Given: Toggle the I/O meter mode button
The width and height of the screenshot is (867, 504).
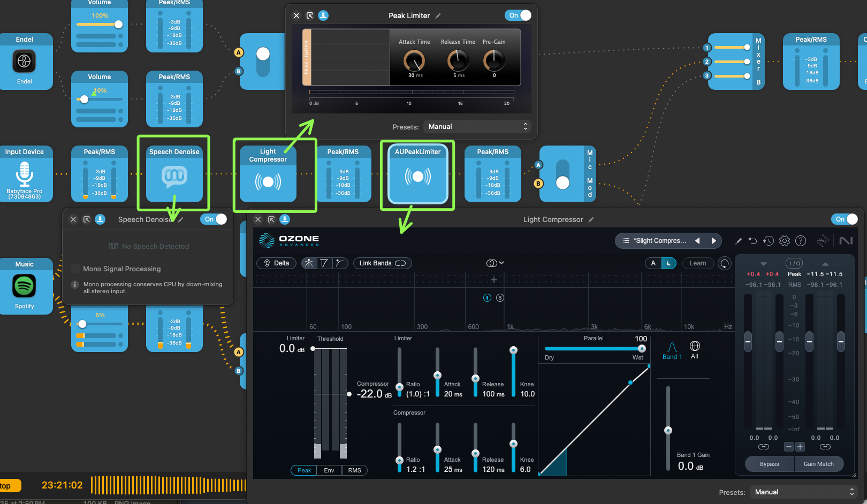Looking at the screenshot, I should [794, 263].
